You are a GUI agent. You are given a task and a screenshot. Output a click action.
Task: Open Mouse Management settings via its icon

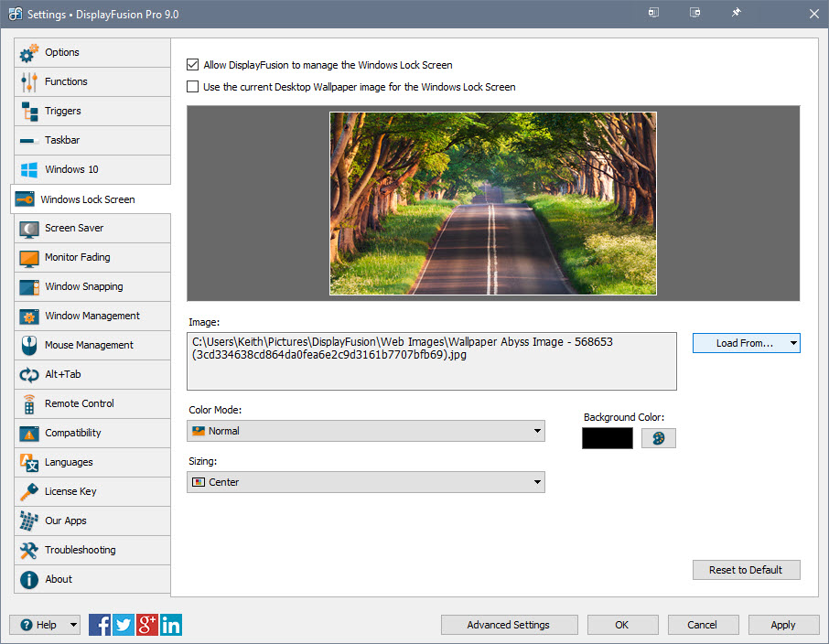(30, 345)
